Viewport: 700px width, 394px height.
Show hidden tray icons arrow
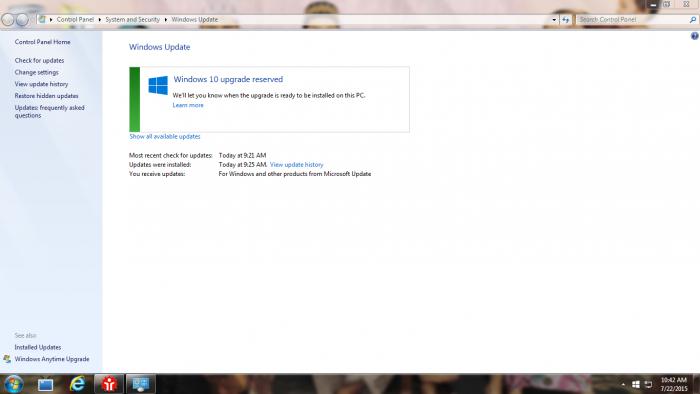click(x=623, y=384)
